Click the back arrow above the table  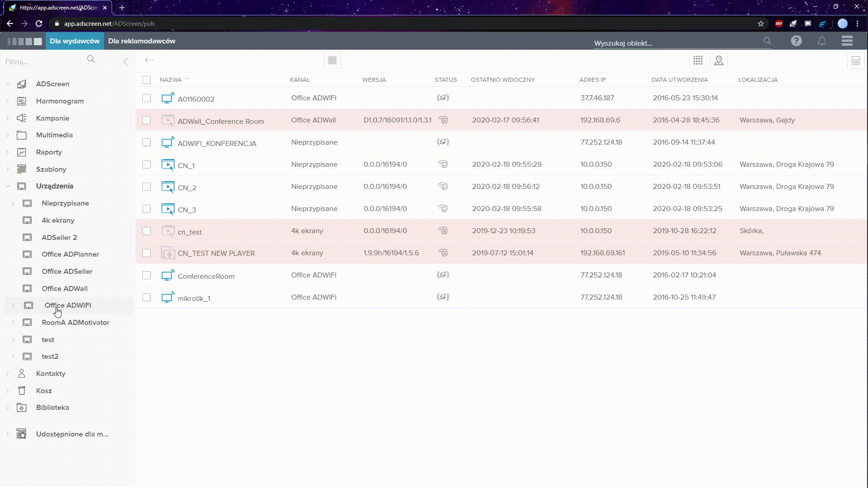tap(149, 60)
